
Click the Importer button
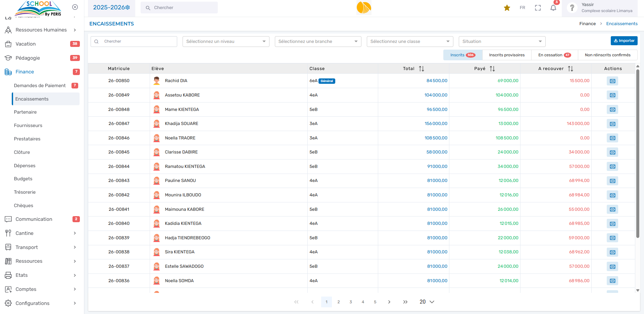(624, 41)
